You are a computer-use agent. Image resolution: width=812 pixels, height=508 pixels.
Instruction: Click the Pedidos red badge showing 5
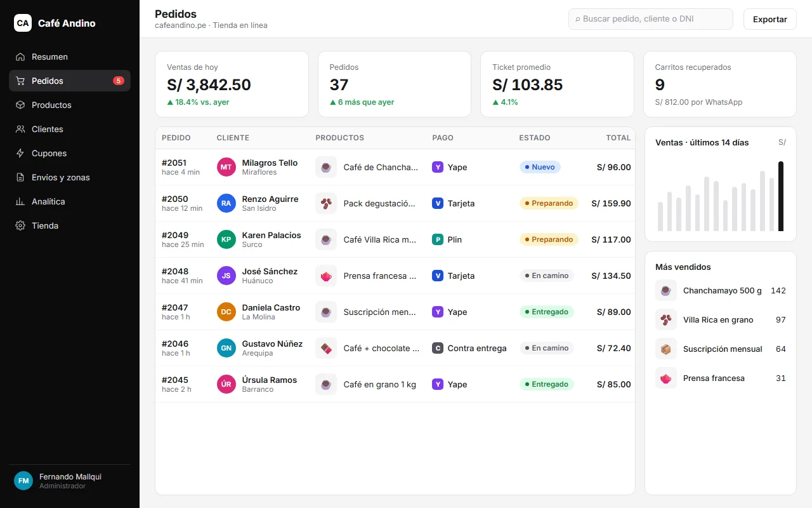(119, 81)
